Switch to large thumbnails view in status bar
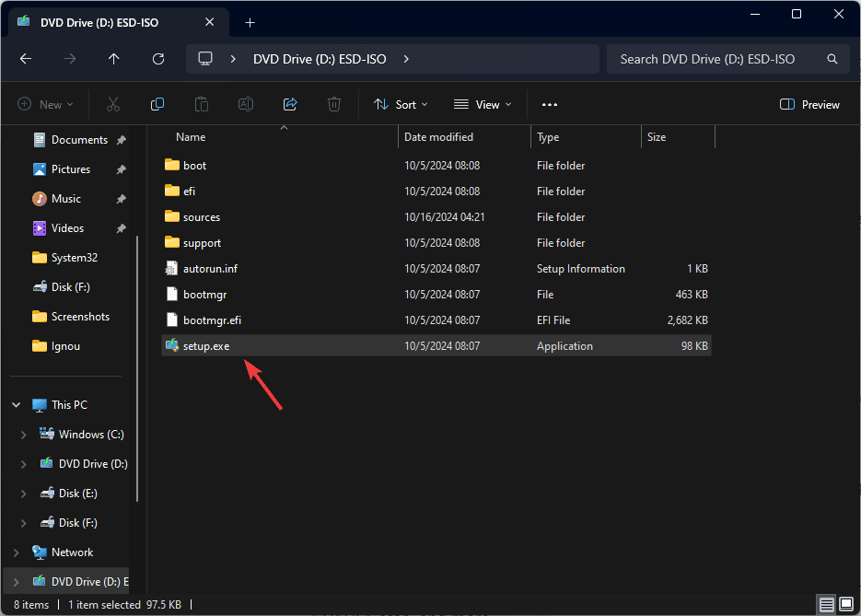This screenshot has width=861, height=616. point(846,605)
